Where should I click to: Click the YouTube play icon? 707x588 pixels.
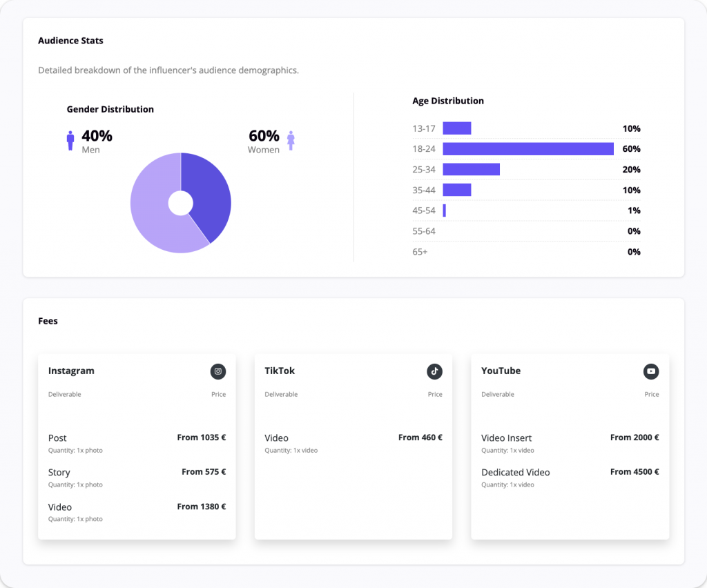[x=651, y=371]
